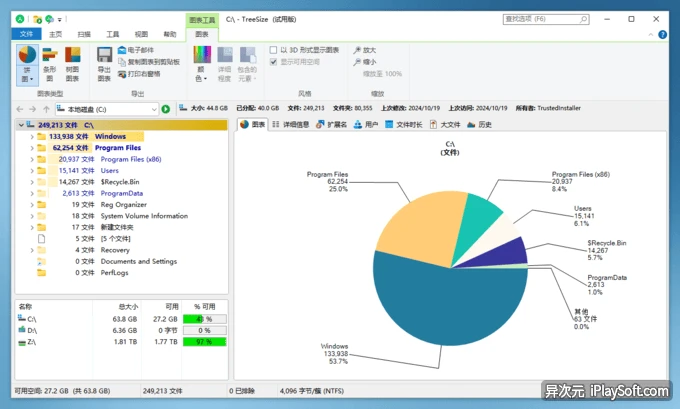This screenshot has width=680, height=409.
Task: Open the quick access toolbar dropdown arrow
Action: pyautogui.click(x=60, y=20)
